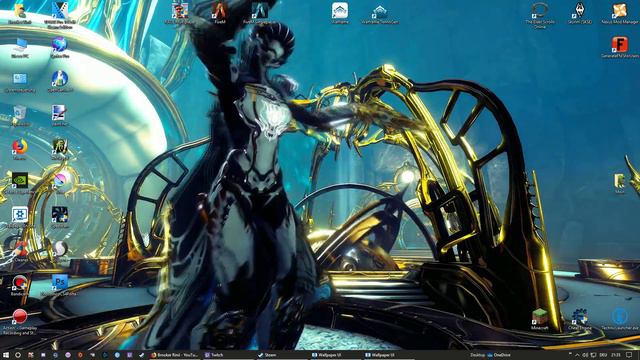Open the CCleaner desktop shortcut
Image resolution: width=640 pixels, height=360 pixels.
point(20,250)
